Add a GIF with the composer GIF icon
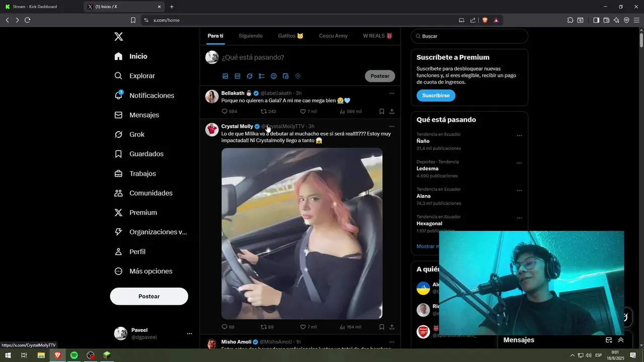Viewport: 644px width, 362px height. click(237, 76)
